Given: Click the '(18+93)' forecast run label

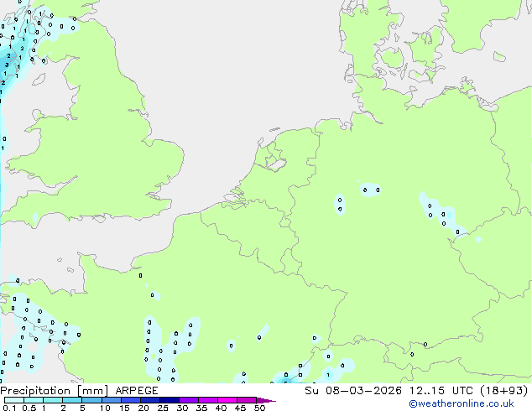Looking at the screenshot, I should 504,391.
